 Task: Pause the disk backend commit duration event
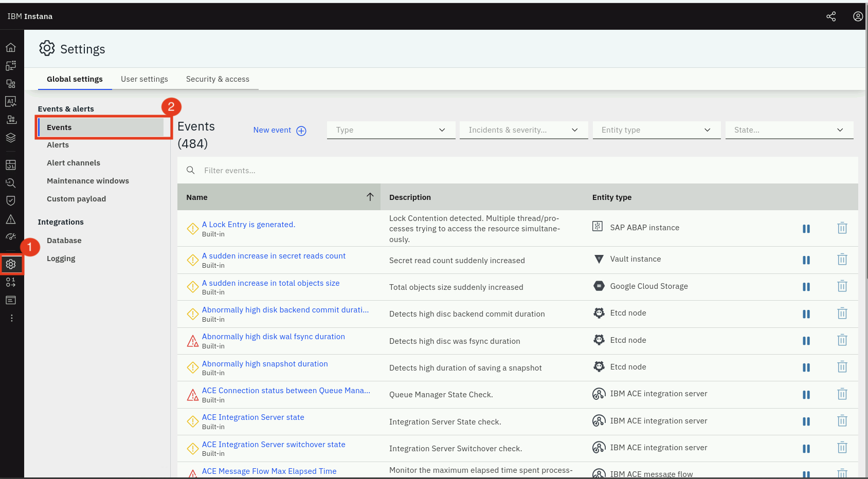(806, 314)
